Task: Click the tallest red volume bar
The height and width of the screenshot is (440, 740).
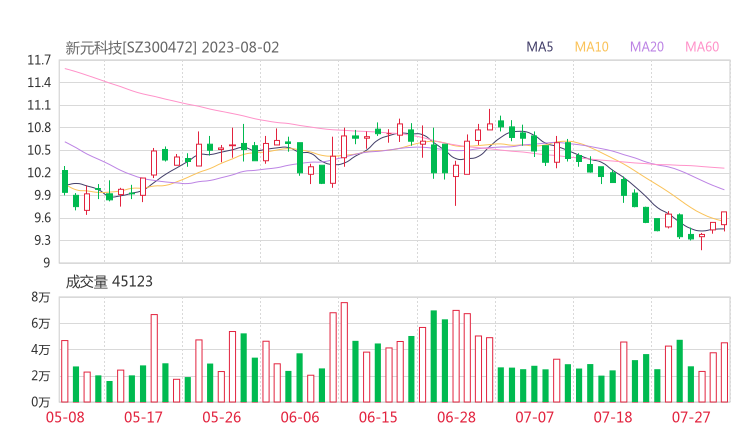Action: 344,352
